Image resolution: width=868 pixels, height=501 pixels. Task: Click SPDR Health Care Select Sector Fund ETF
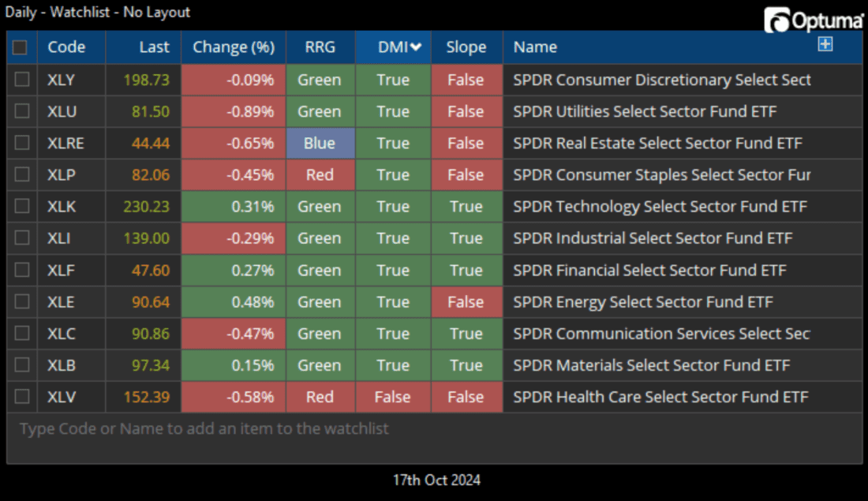[660, 397]
